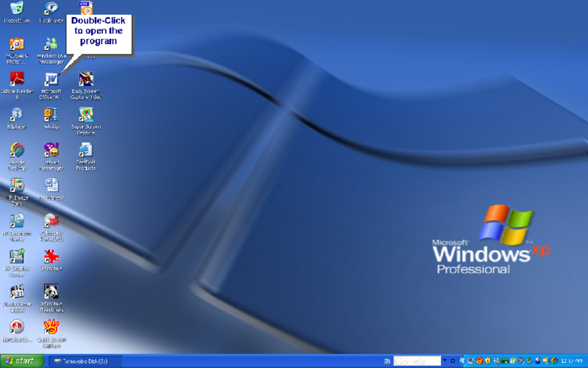Select the Yahoo! Messenger shortcut
Screen dimensions: 588x368
point(51,157)
